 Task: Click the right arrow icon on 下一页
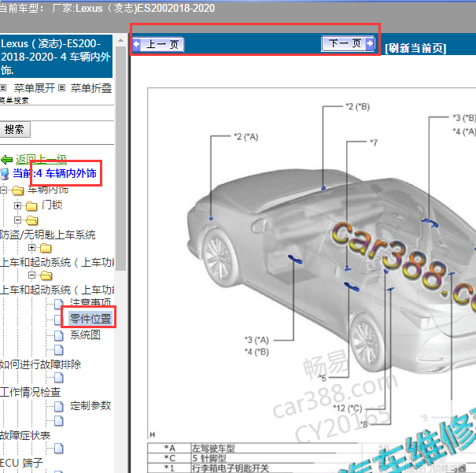coord(370,44)
